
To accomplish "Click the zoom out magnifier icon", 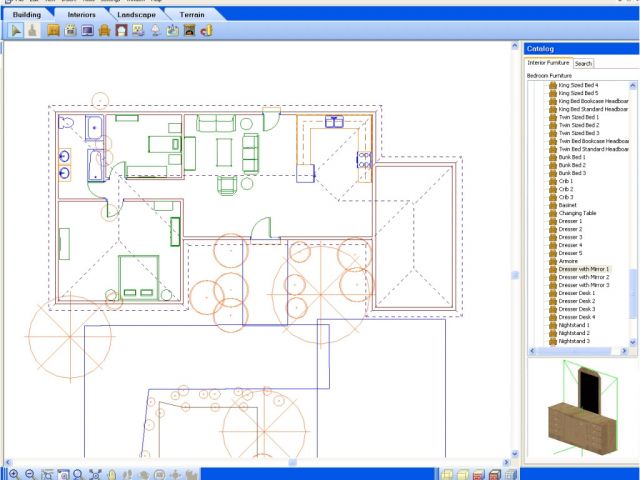I will click(30, 474).
